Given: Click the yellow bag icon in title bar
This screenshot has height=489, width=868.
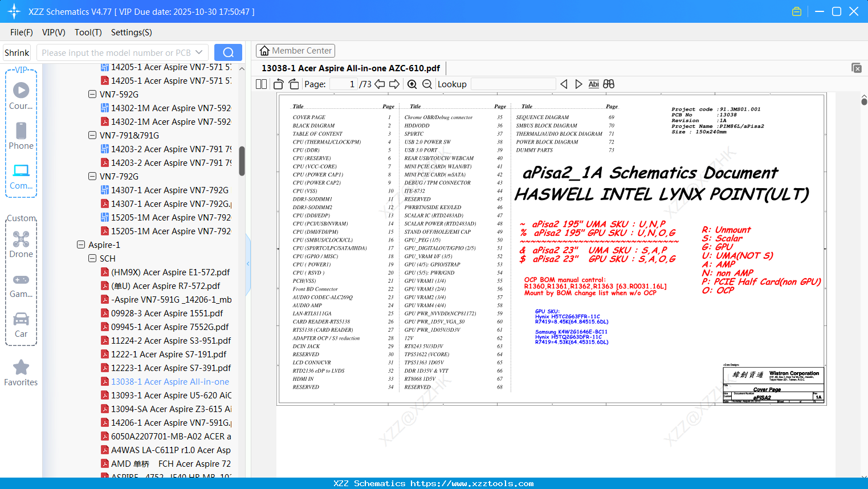Looking at the screenshot, I should (797, 11).
